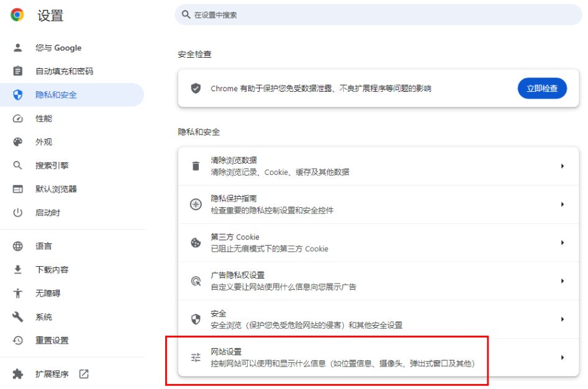Viewport: 588px width, 389px height.
Task: Click the accessibility icon for 无障碍
Action: (17, 293)
